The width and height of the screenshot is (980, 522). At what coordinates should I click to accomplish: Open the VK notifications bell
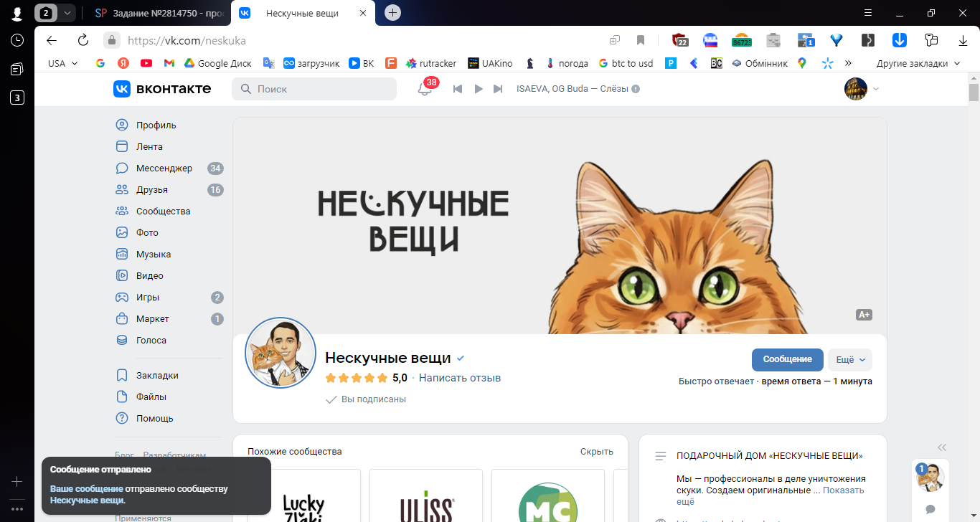click(x=425, y=89)
